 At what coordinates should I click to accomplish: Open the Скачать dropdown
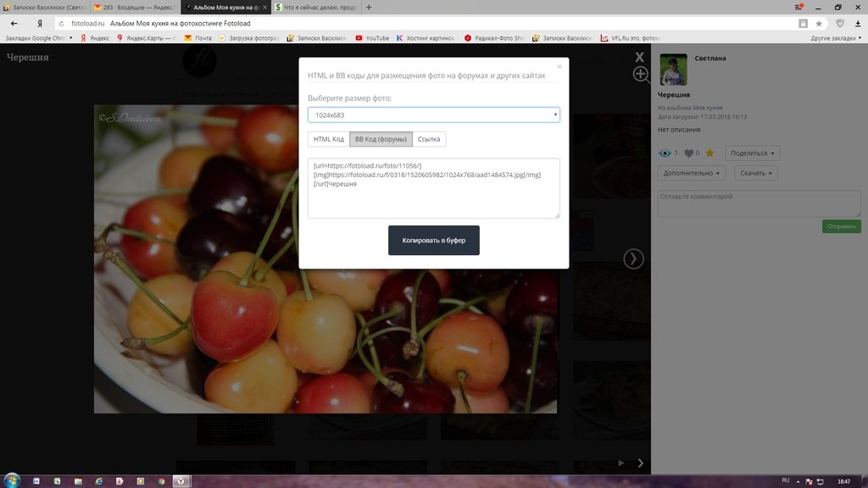755,173
